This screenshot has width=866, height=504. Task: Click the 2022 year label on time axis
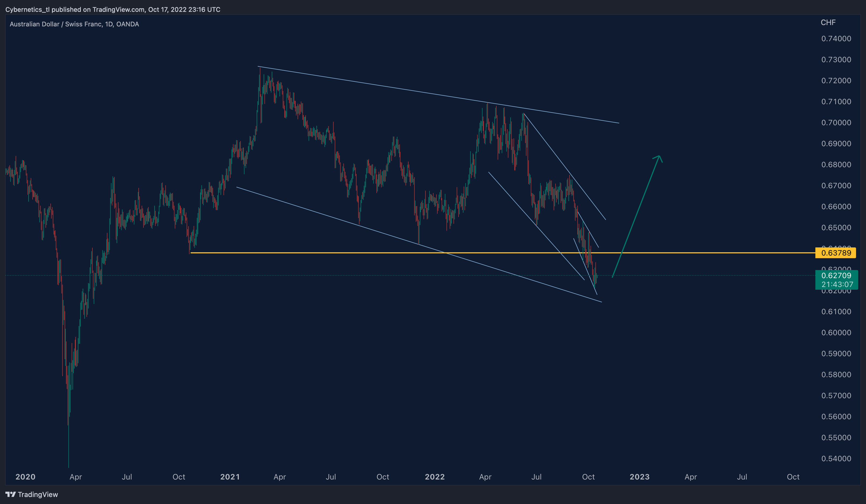coord(435,477)
